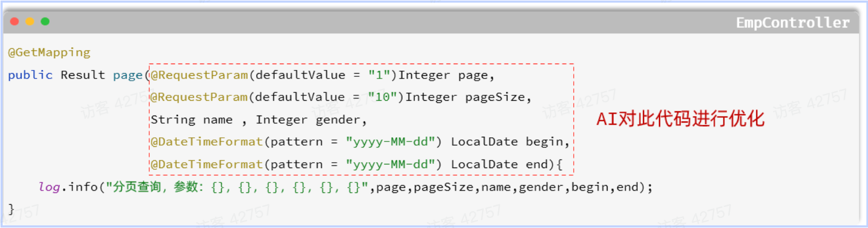Viewport: 868px width, 228px height.
Task: Click the info method call after log
Action: (x=83, y=187)
